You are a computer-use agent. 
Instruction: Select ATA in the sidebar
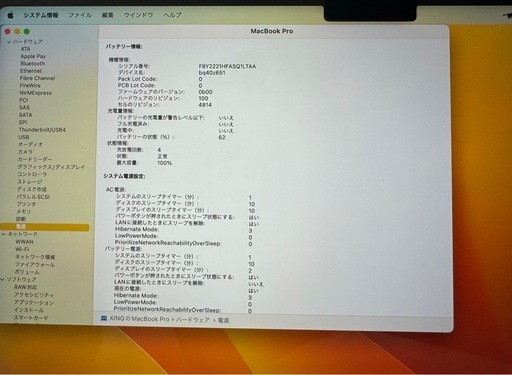click(x=25, y=49)
